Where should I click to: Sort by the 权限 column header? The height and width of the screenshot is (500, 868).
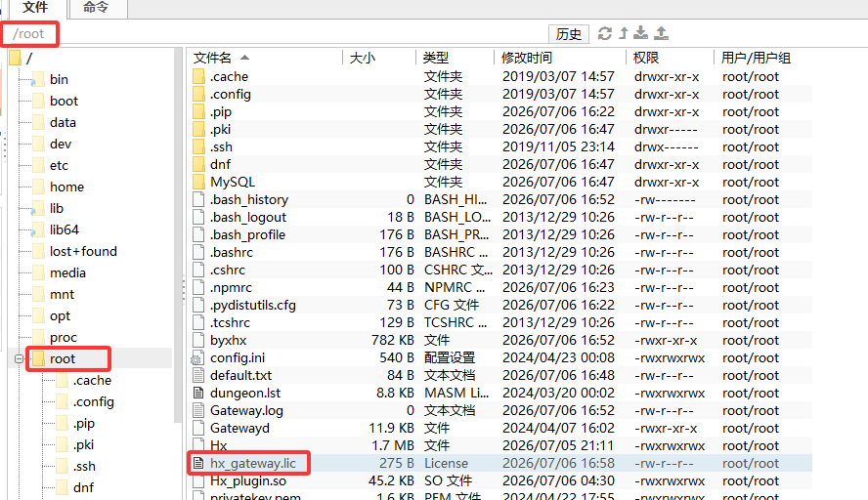click(x=645, y=58)
